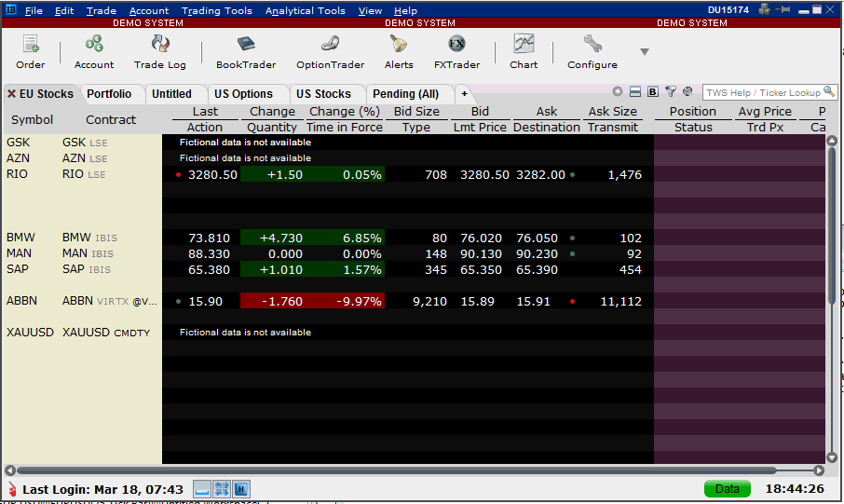This screenshot has height=504, width=844.
Task: Open the Order toolbar icon
Action: pyautogui.click(x=31, y=52)
